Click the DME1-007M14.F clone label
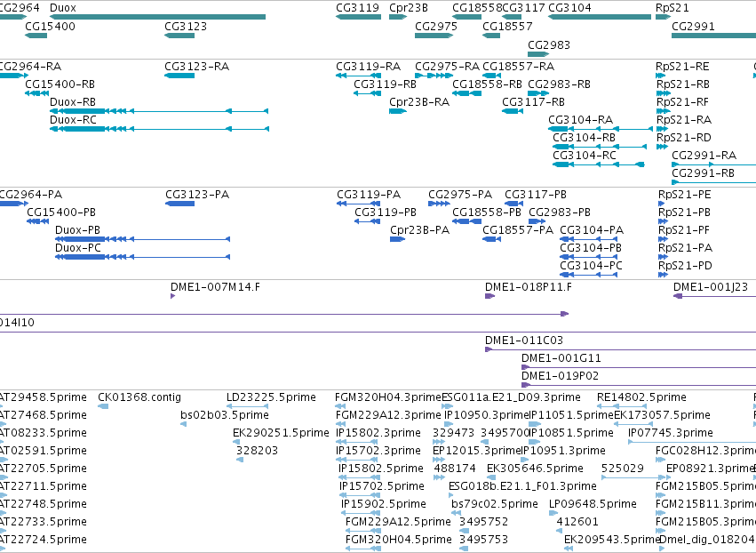 click(215, 287)
